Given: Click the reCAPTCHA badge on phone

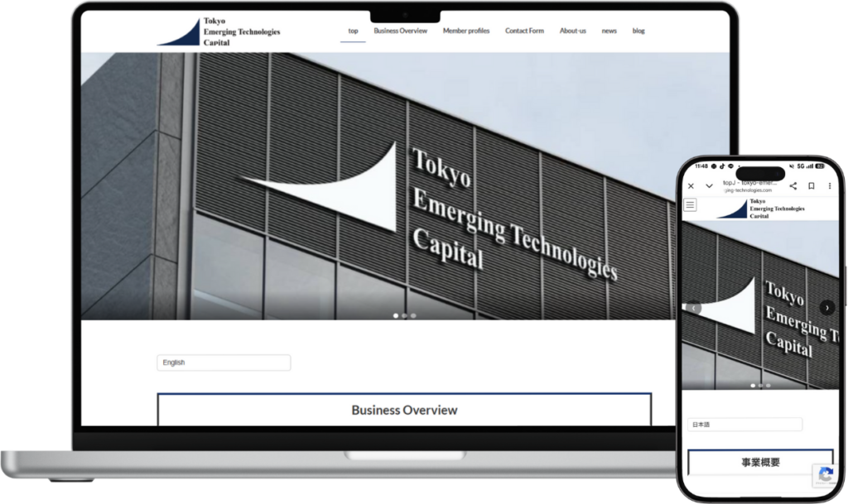Looking at the screenshot, I should click(824, 475).
